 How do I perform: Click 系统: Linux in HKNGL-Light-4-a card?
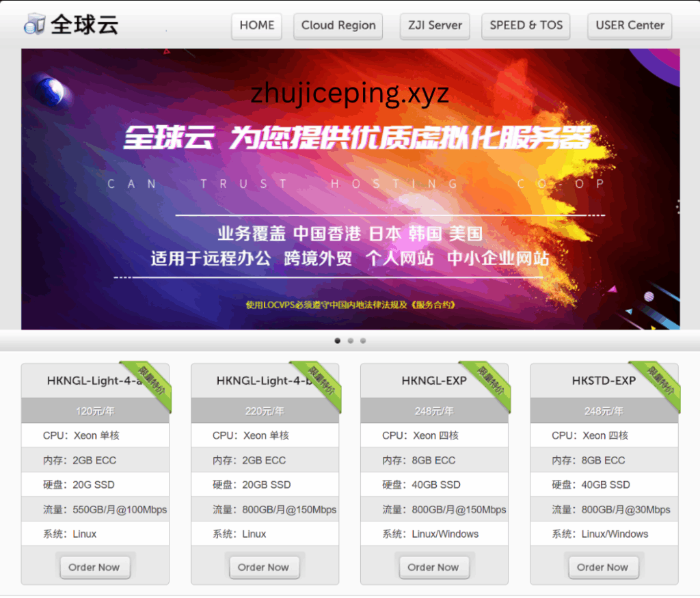click(x=95, y=534)
